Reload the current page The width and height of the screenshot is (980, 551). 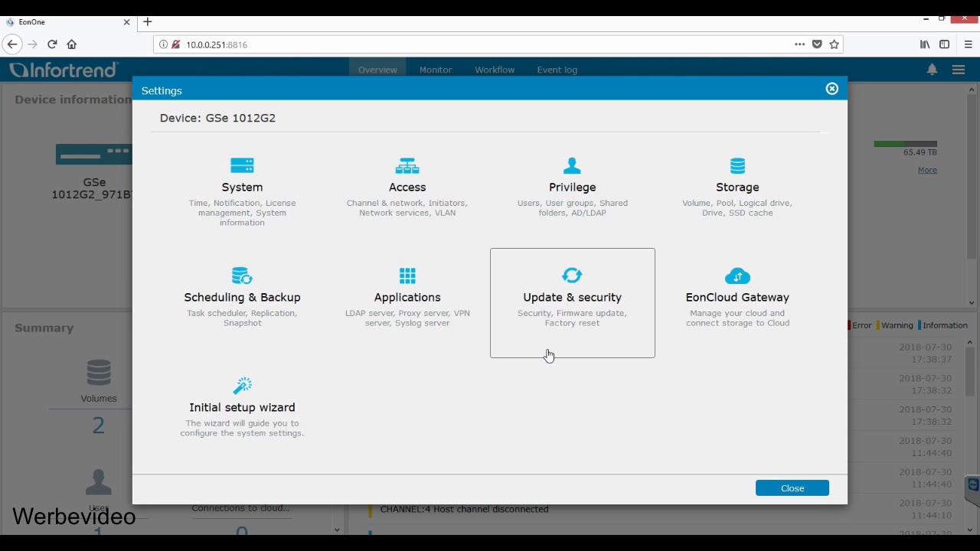[x=52, y=44]
